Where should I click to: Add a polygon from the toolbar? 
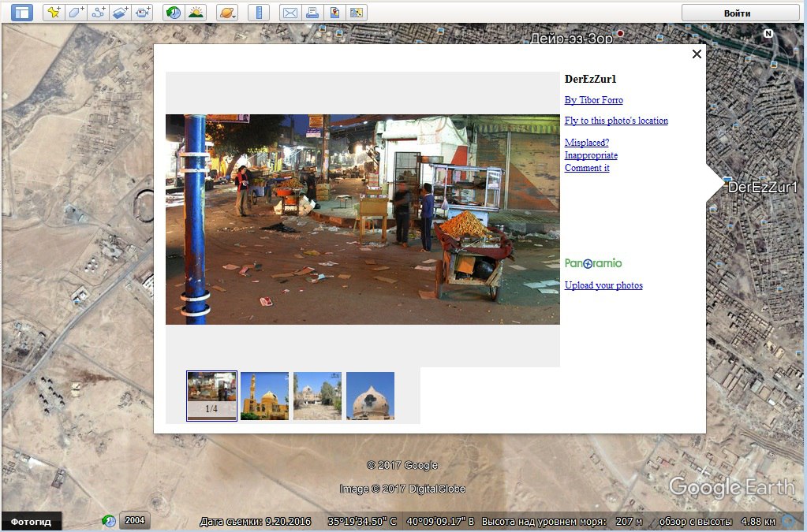pyautogui.click(x=77, y=13)
